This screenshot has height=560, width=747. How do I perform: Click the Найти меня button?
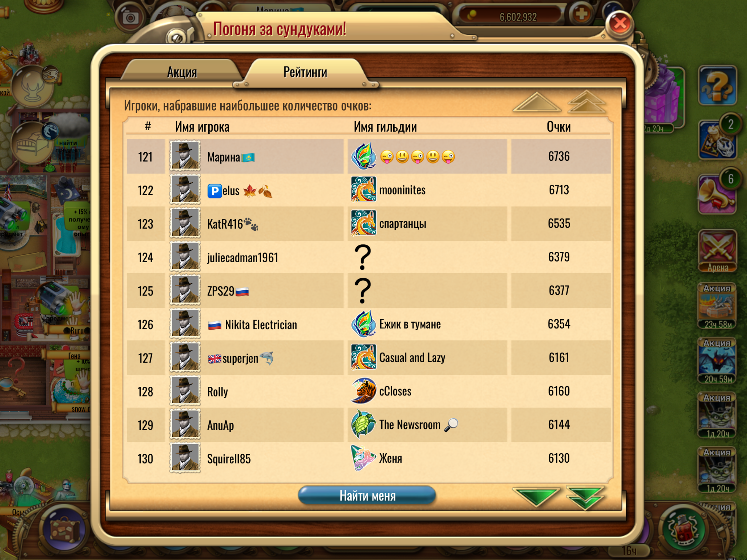[x=367, y=495]
